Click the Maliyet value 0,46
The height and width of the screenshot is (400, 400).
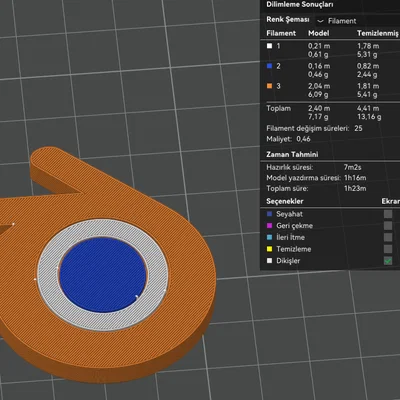point(303,139)
